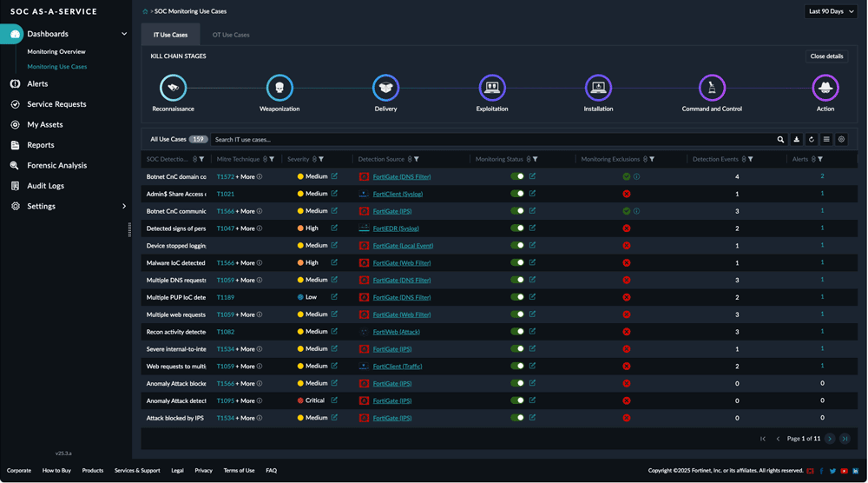This screenshot has height=483, width=868.
Task: Refresh the use case table
Action: (x=812, y=140)
